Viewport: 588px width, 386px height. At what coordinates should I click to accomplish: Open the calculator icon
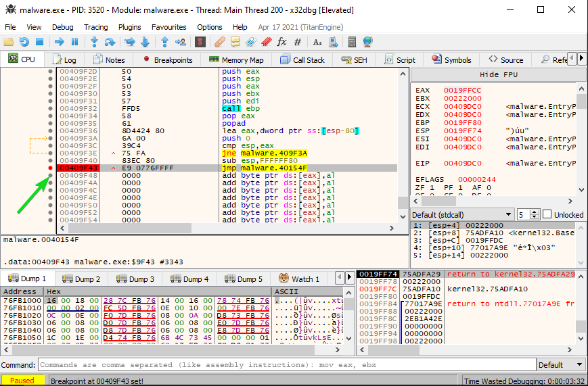point(352,42)
